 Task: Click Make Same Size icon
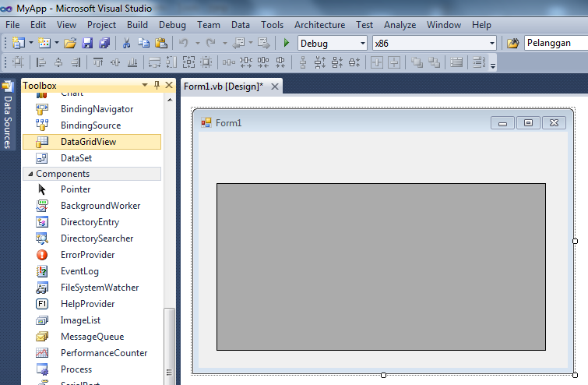[x=188, y=62]
